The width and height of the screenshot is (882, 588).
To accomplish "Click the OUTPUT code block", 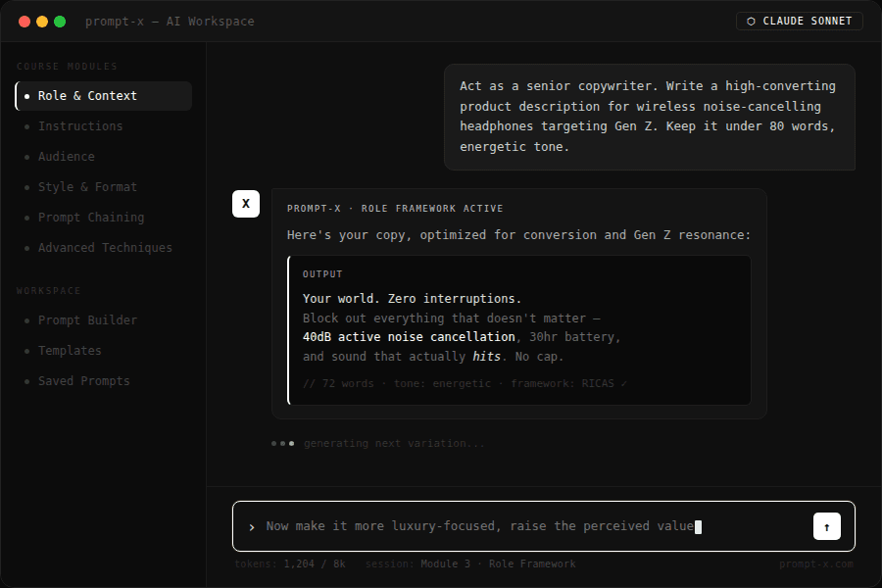I will [x=519, y=330].
